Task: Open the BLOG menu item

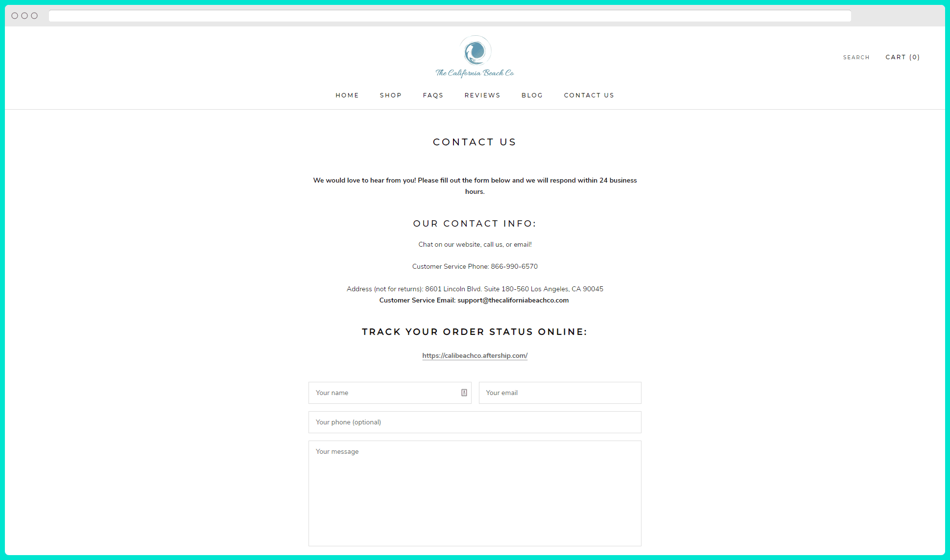Action: (532, 94)
